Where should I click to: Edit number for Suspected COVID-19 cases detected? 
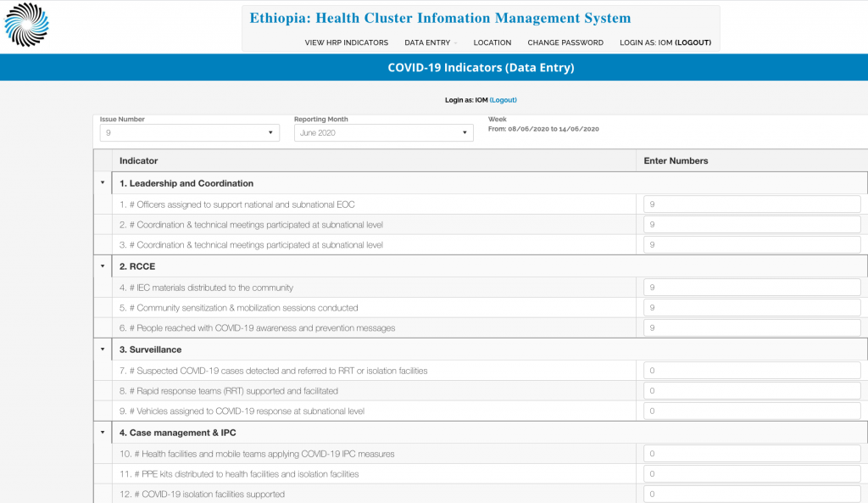pyautogui.click(x=752, y=371)
